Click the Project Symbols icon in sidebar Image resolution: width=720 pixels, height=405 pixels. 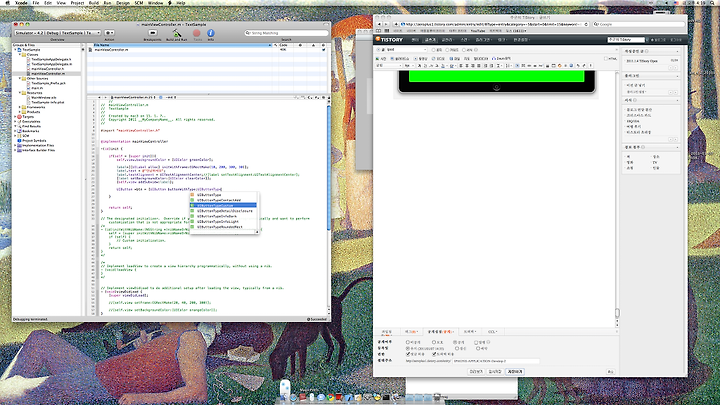(20, 141)
